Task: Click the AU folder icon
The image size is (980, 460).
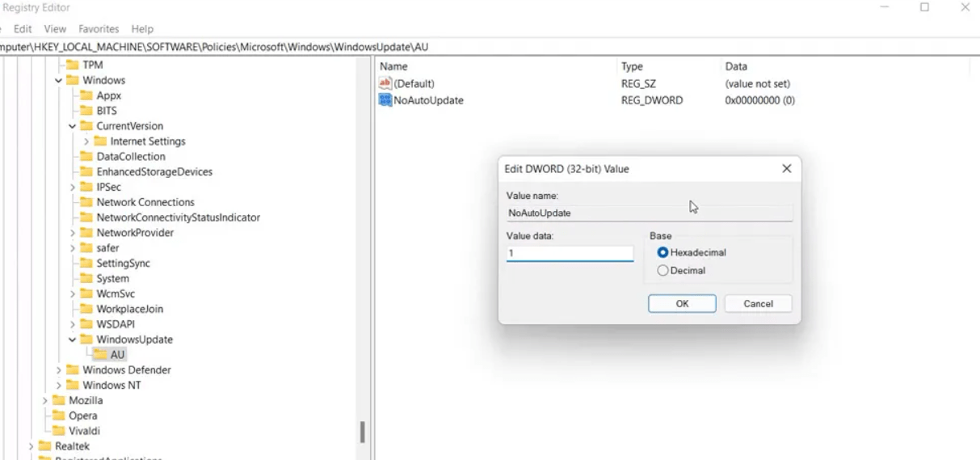Action: (x=100, y=355)
